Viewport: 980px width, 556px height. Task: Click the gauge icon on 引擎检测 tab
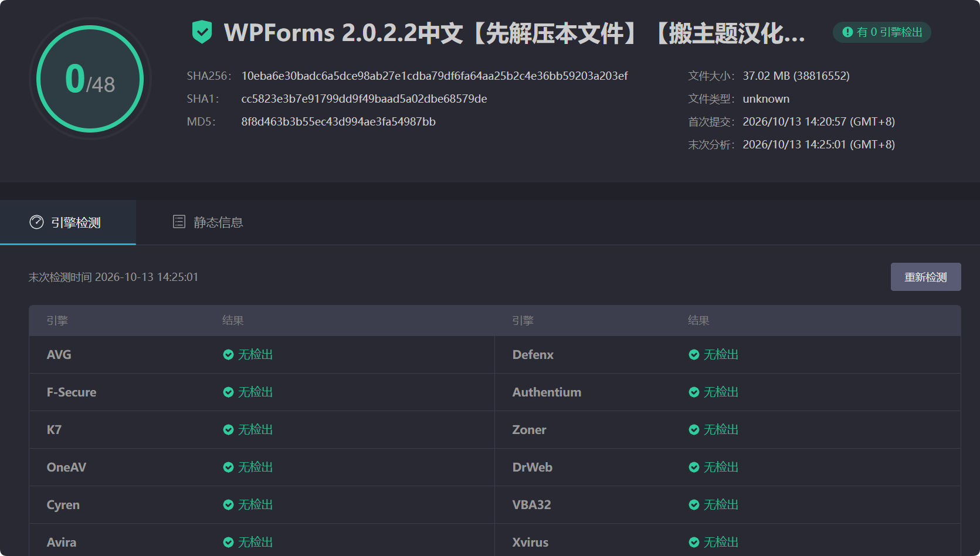36,222
